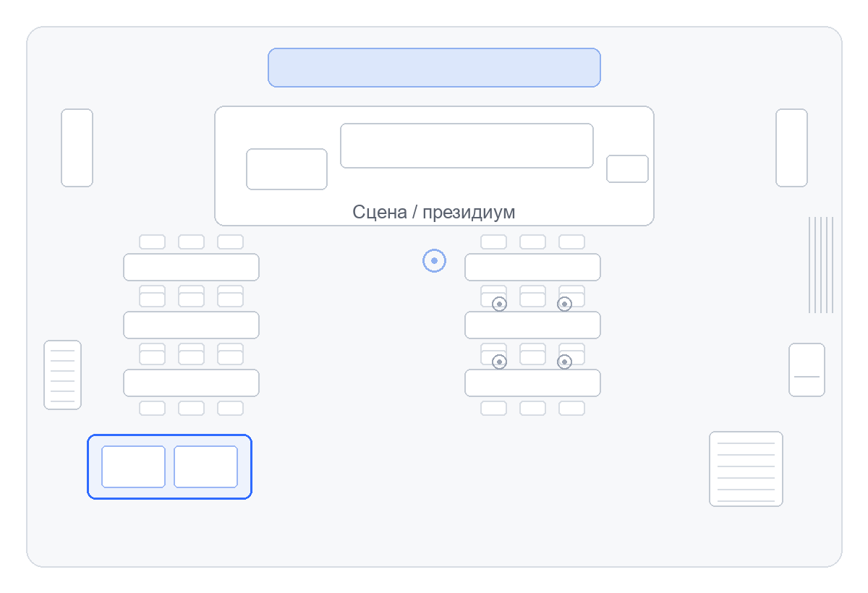Select the small box at the stage's right end

coord(627,168)
